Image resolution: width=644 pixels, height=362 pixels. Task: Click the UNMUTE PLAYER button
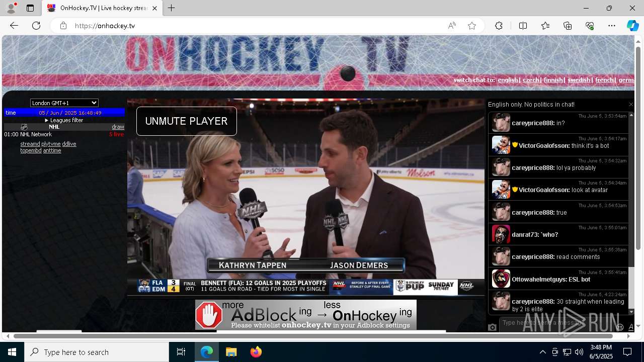click(187, 121)
